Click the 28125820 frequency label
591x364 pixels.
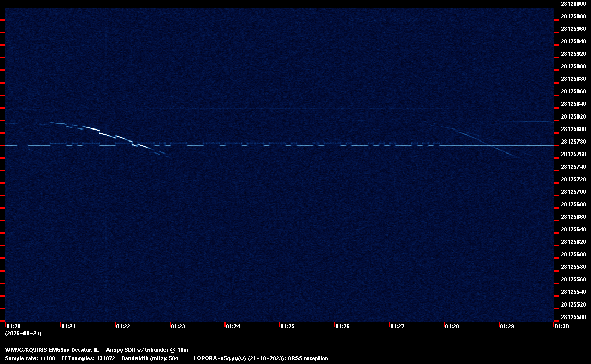pos(573,116)
